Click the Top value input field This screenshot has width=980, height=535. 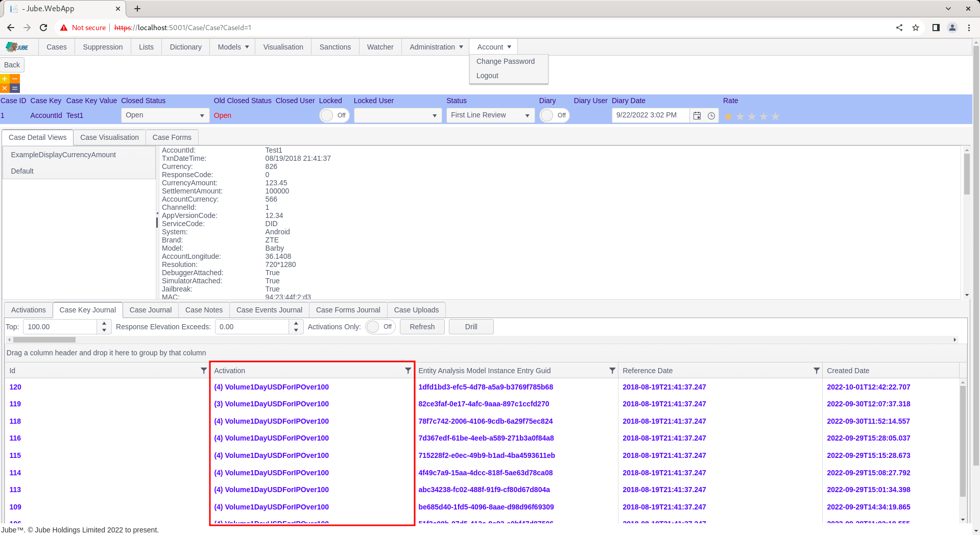pyautogui.click(x=60, y=327)
